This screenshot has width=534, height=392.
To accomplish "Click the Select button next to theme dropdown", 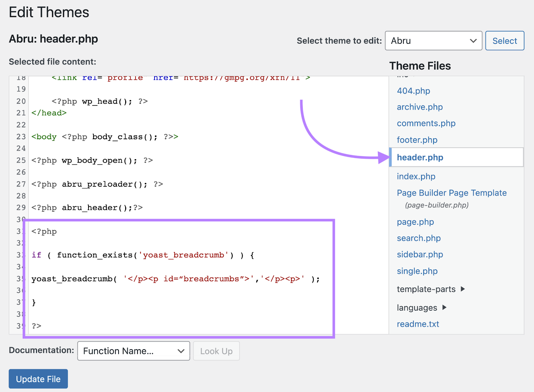I will [x=505, y=41].
